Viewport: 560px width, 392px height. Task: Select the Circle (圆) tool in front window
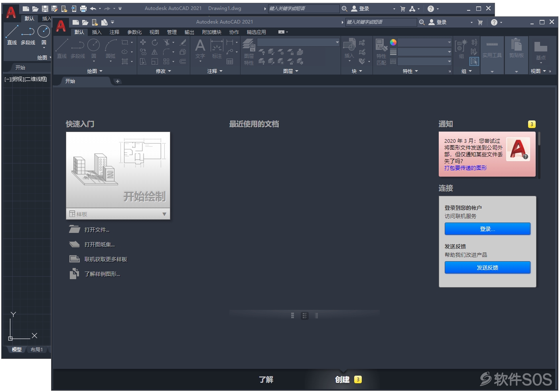click(94, 49)
